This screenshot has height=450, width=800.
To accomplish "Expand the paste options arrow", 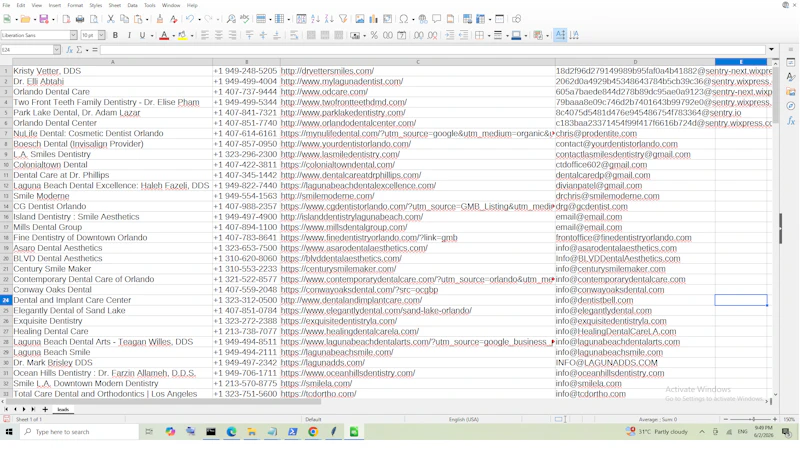I will (x=147, y=20).
